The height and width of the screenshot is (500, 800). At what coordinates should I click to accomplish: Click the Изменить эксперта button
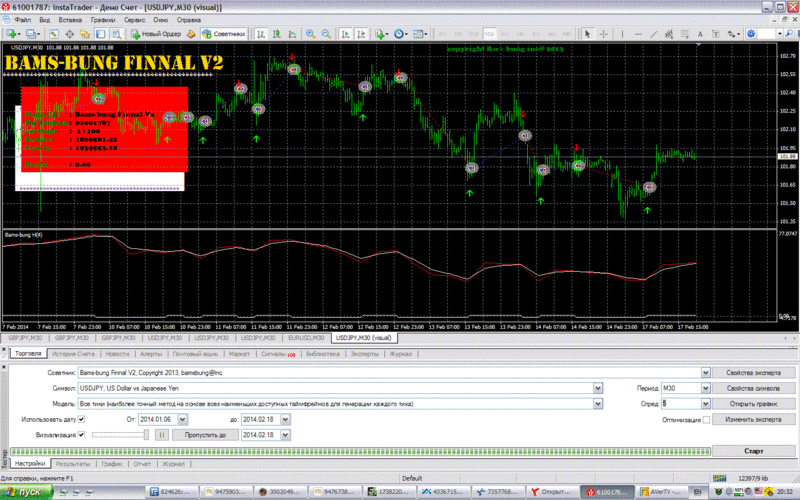click(754, 419)
